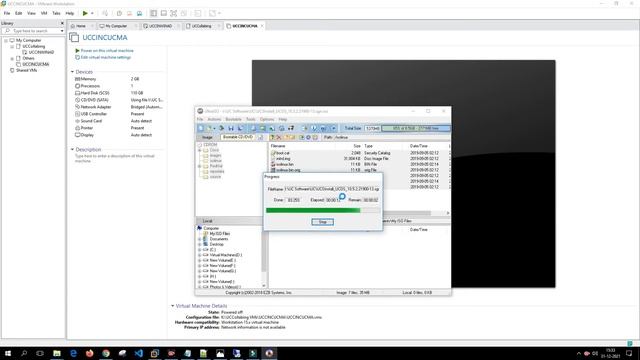Screen dimensions: 640x360
Task: Open the VM menu in VMware Workstation
Action: click(x=44, y=13)
